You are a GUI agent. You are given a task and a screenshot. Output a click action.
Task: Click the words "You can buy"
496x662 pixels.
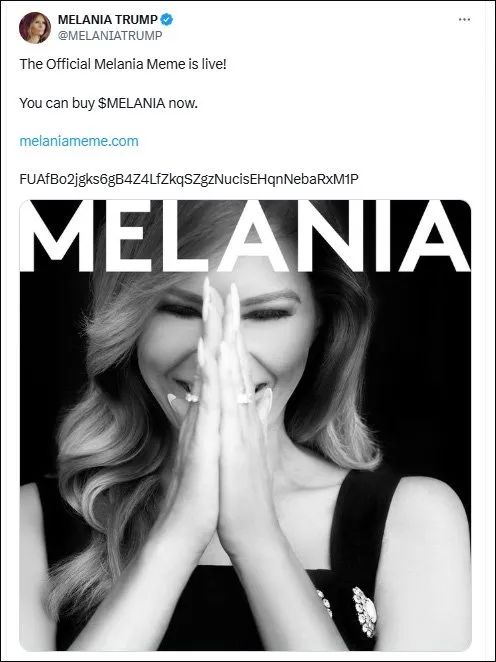tap(57, 103)
